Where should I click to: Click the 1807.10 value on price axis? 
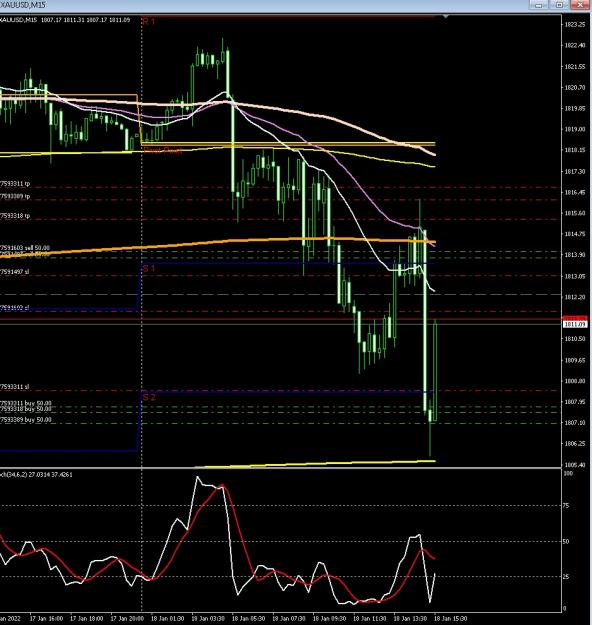(x=574, y=423)
